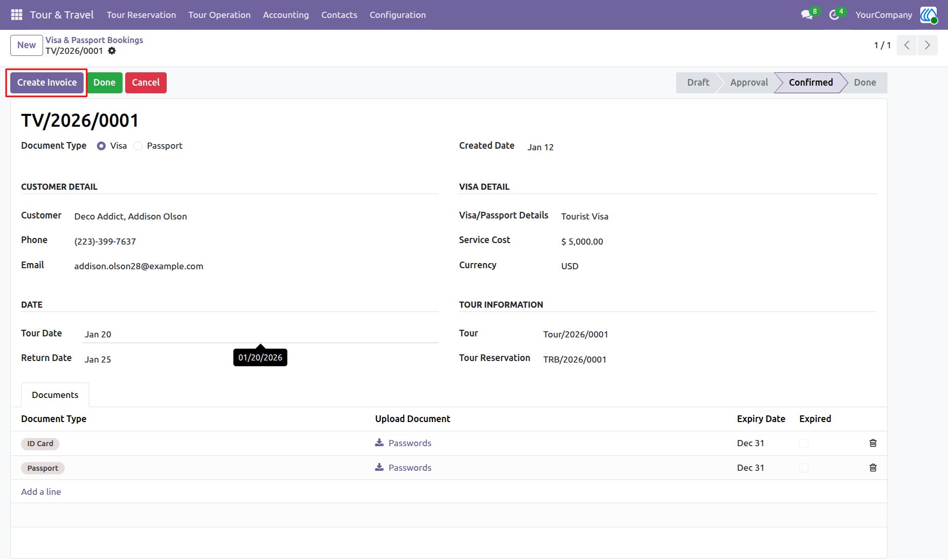This screenshot has width=948, height=560.
Task: Delete the ID Card document row
Action: tap(873, 443)
